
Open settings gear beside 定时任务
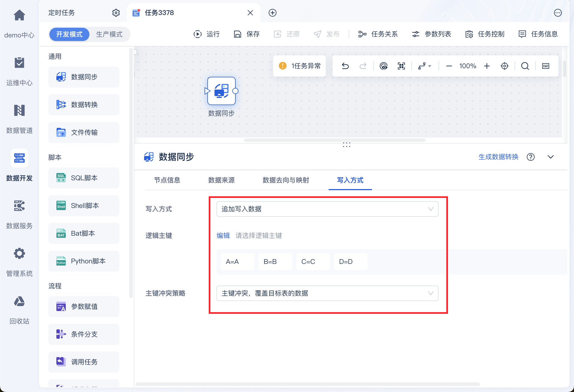click(116, 13)
